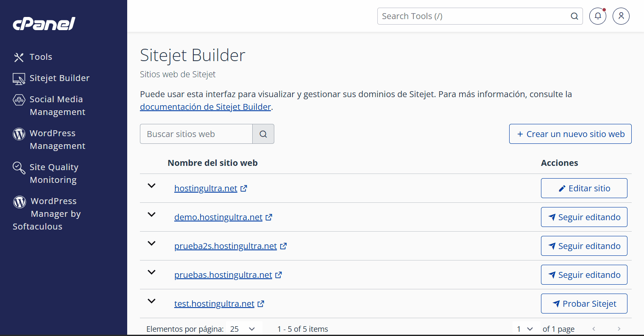The width and height of the screenshot is (644, 336).
Task: Click magnifier icon in Search Tools box
Action: pyautogui.click(x=574, y=16)
